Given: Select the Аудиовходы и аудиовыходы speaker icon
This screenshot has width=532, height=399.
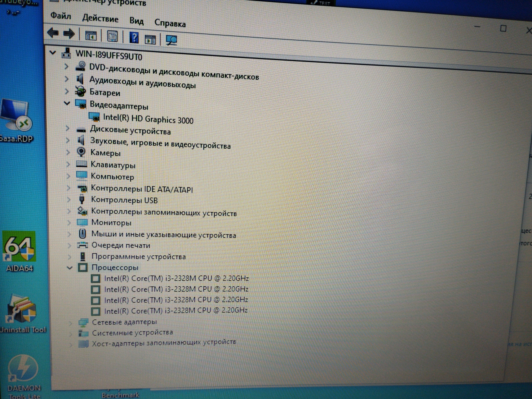Looking at the screenshot, I should [80, 79].
